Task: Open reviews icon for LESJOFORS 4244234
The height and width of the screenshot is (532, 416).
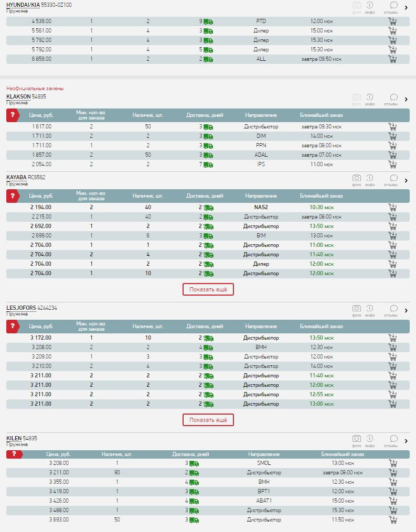Action: pyautogui.click(x=391, y=310)
